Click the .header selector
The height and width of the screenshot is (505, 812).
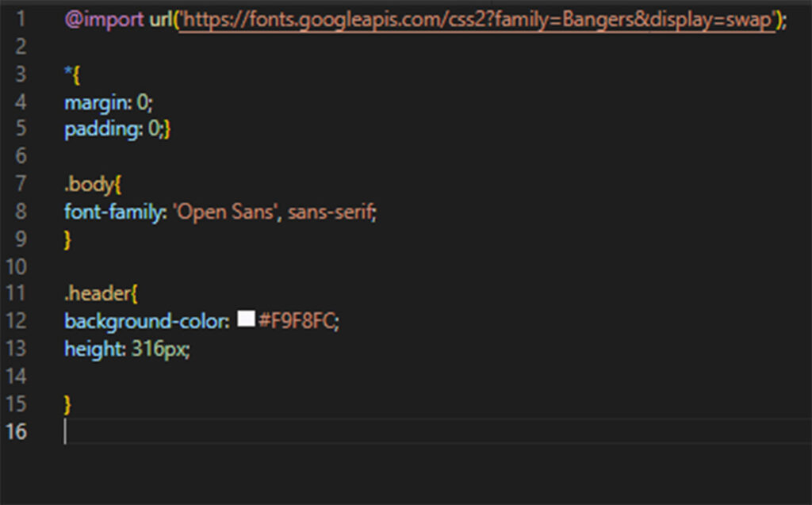coord(96,293)
